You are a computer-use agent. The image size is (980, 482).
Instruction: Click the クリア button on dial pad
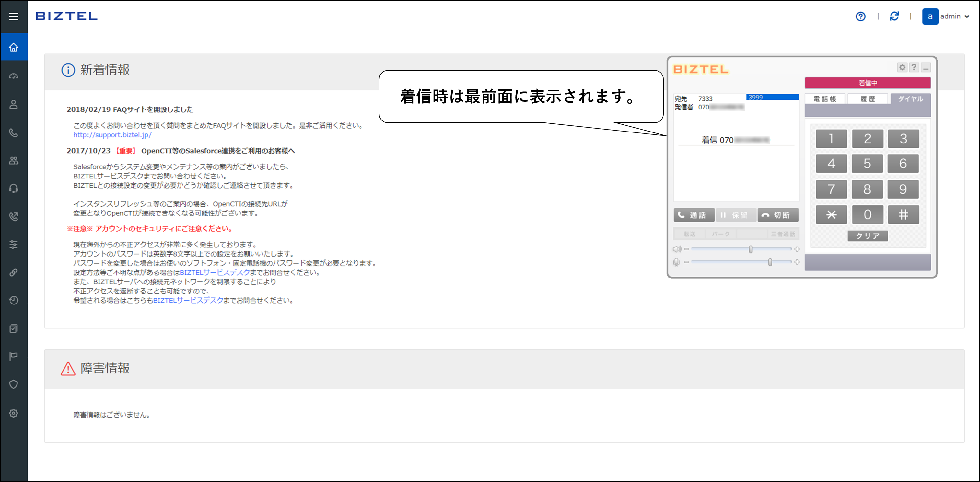868,236
